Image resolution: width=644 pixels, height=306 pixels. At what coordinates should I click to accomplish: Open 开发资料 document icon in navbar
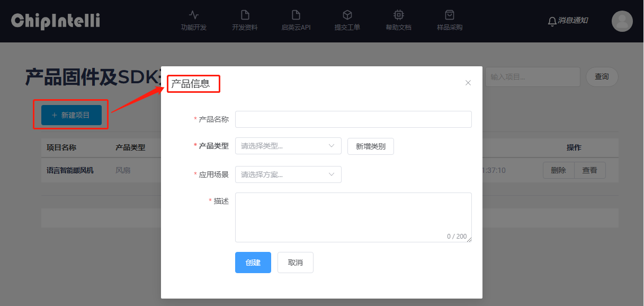click(x=245, y=15)
